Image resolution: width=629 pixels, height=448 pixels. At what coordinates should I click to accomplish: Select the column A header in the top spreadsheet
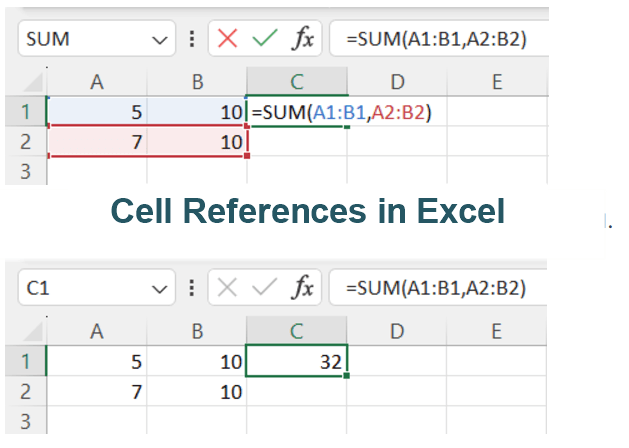(97, 82)
